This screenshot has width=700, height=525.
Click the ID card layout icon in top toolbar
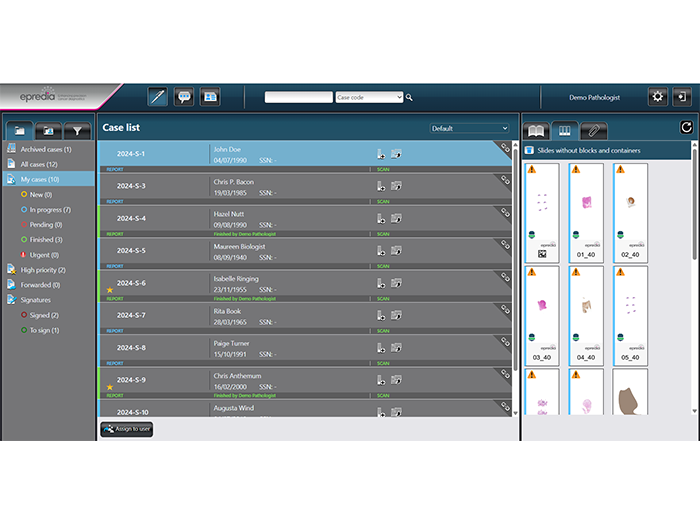(210, 96)
